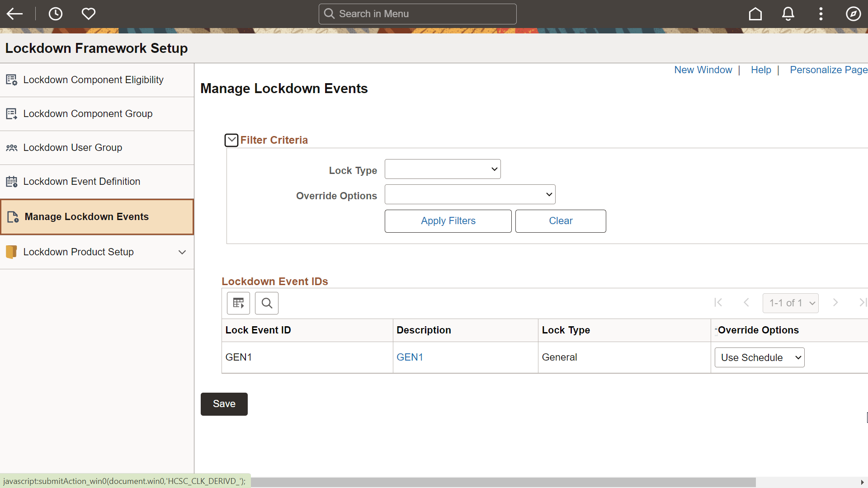The width and height of the screenshot is (868, 488).
Task: Open the Lock Type dropdown
Action: tap(442, 169)
